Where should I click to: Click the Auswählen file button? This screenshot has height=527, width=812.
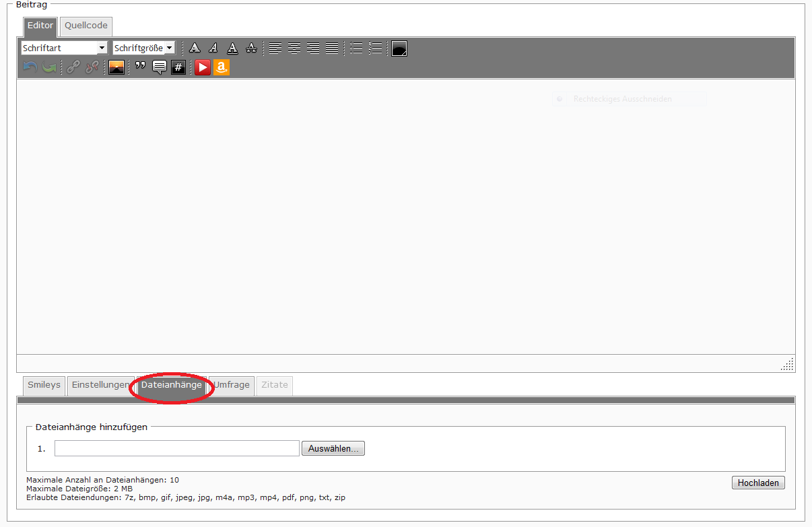pos(333,448)
